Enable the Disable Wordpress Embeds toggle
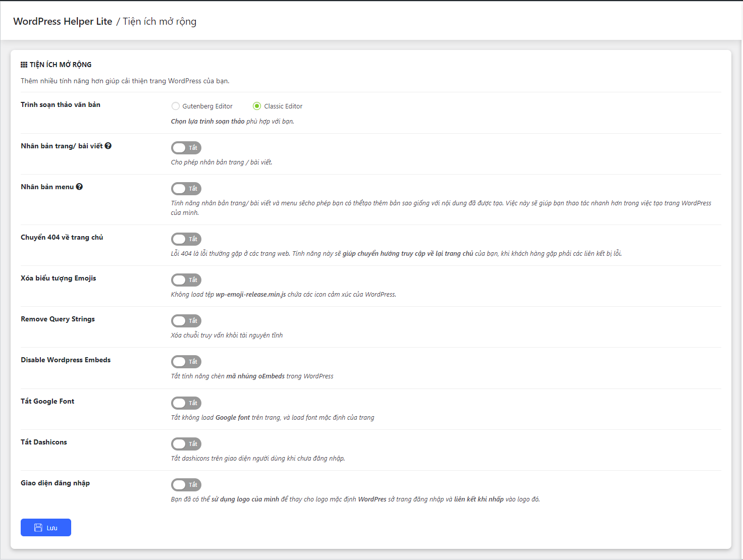This screenshot has width=743, height=560. coord(186,362)
